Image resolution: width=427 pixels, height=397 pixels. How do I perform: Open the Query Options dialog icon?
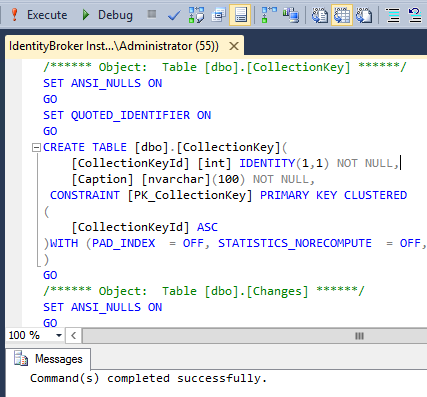pos(218,15)
